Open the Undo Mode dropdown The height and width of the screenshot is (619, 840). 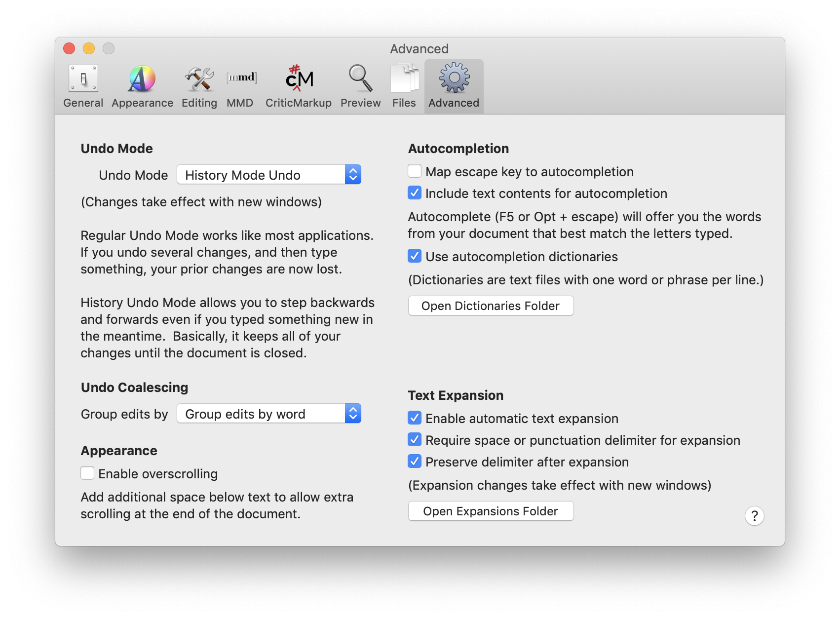[x=269, y=175]
